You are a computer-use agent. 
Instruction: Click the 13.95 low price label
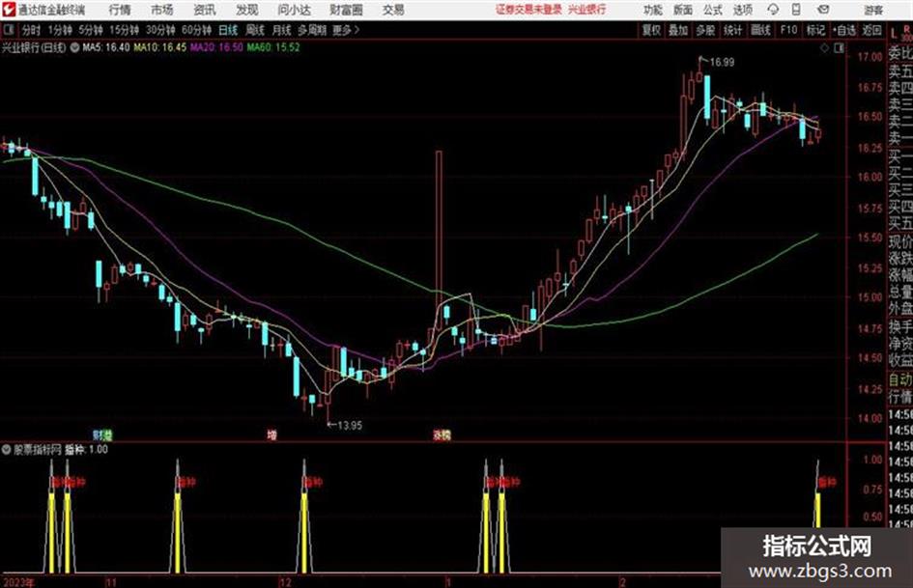point(350,426)
